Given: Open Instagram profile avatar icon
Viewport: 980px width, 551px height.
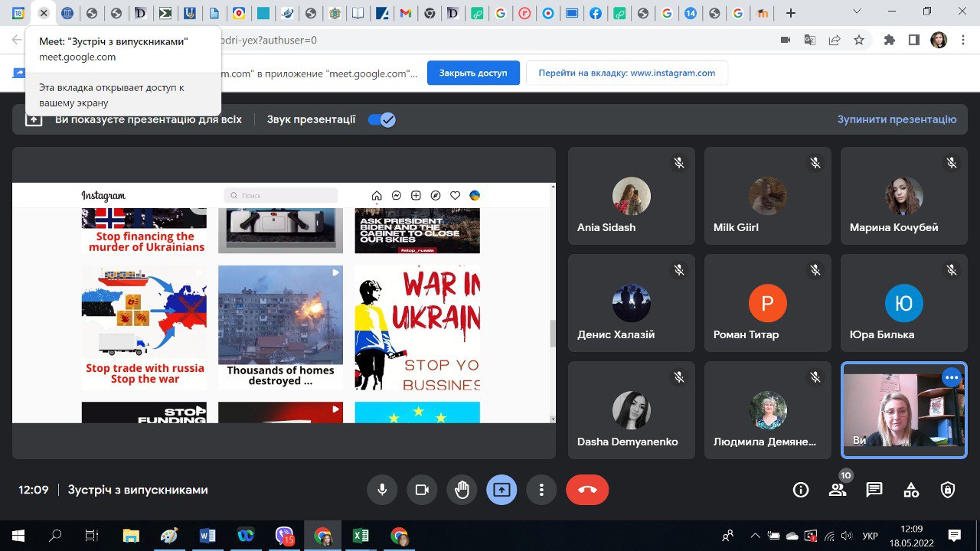Looking at the screenshot, I should tap(475, 196).
